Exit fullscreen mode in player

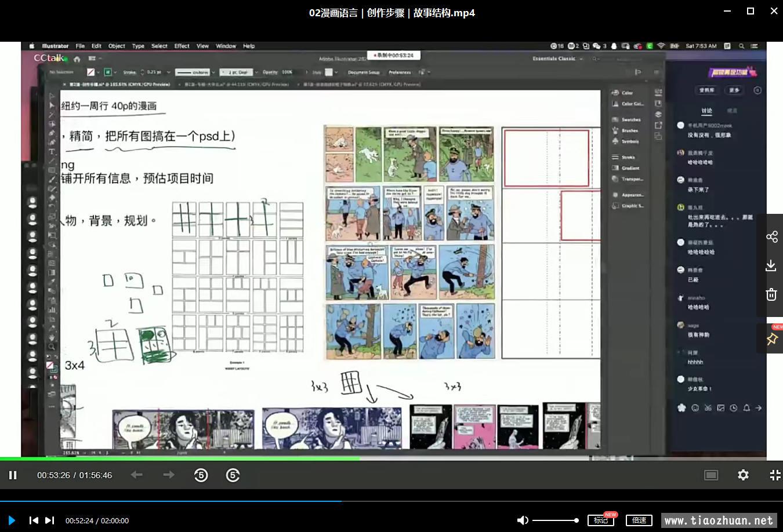pyautogui.click(x=775, y=475)
